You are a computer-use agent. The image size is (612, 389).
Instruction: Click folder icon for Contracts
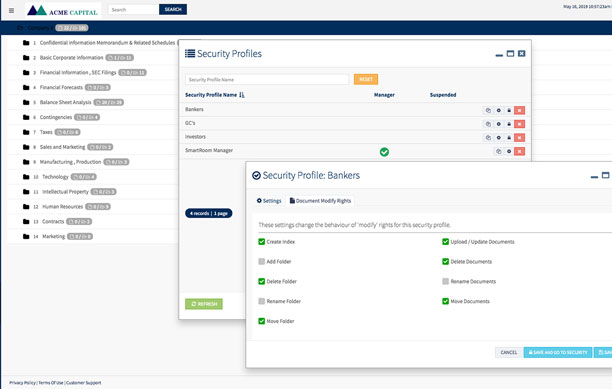26,222
